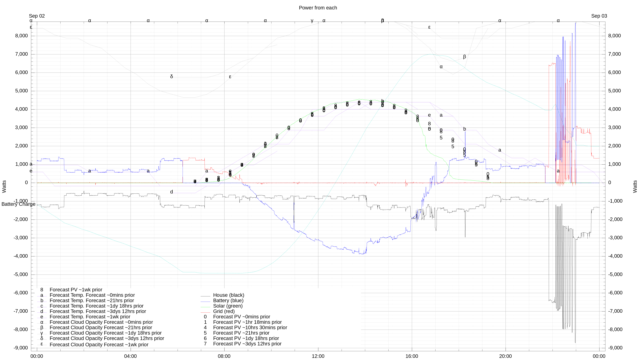The height and width of the screenshot is (362, 644).
Task: Click the 'd' temperature marker below zero line
Action: tap(171, 192)
